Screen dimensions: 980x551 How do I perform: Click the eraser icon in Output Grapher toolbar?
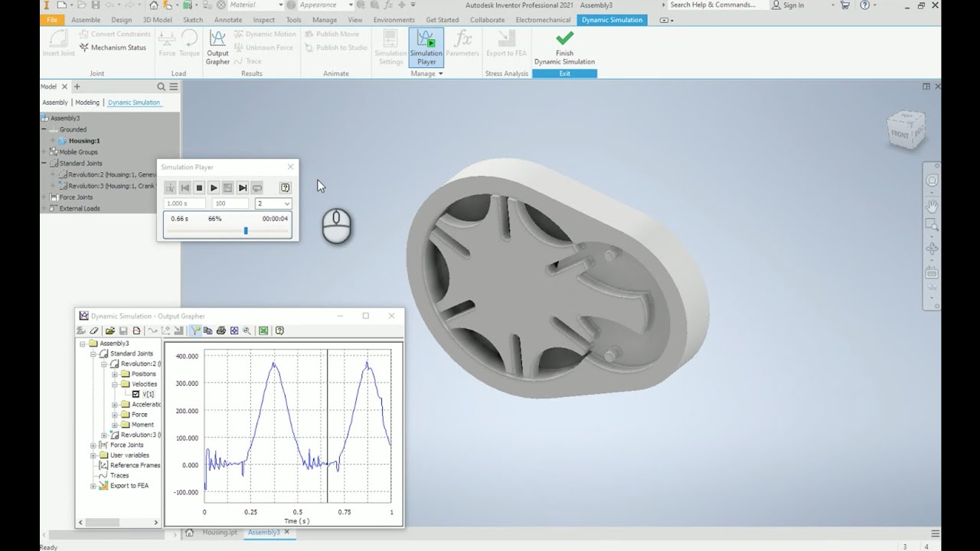(x=94, y=331)
